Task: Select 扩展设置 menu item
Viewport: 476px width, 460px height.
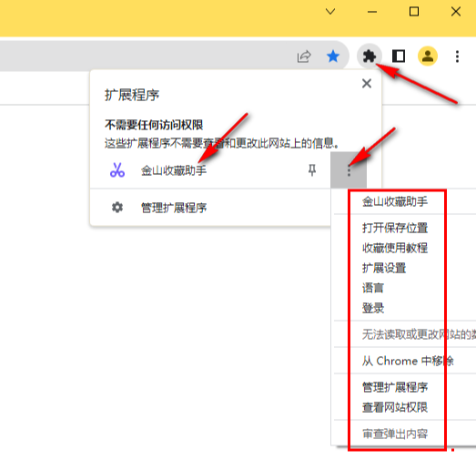Action: 384,268
